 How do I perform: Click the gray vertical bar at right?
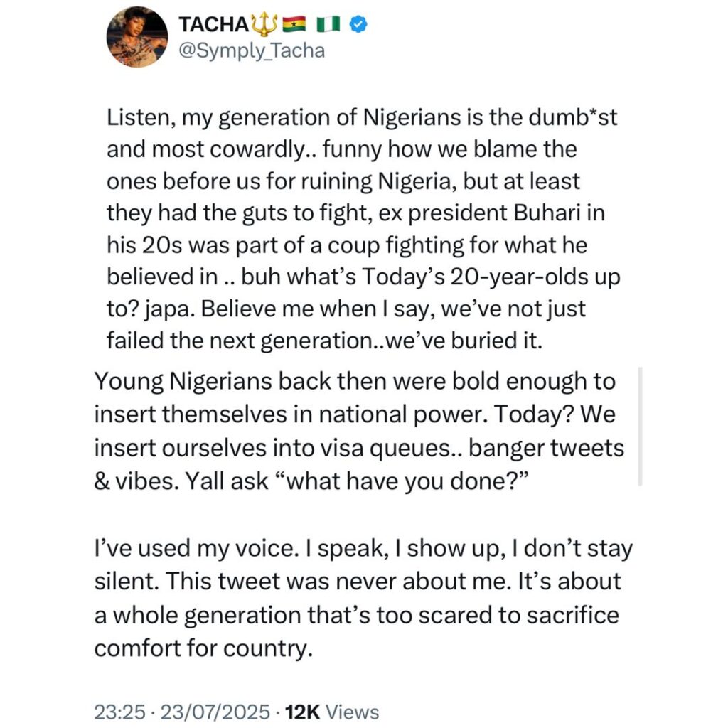641,426
